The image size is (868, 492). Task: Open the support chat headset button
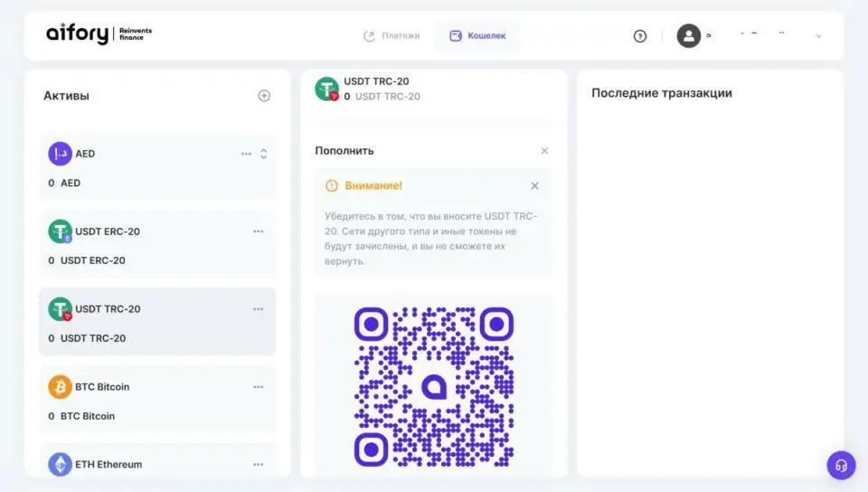[x=842, y=466]
